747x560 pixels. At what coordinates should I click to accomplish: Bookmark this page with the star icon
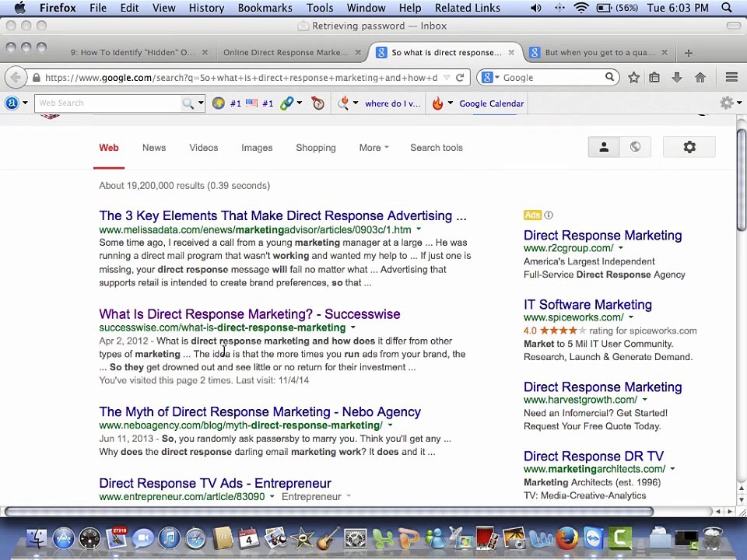point(633,77)
